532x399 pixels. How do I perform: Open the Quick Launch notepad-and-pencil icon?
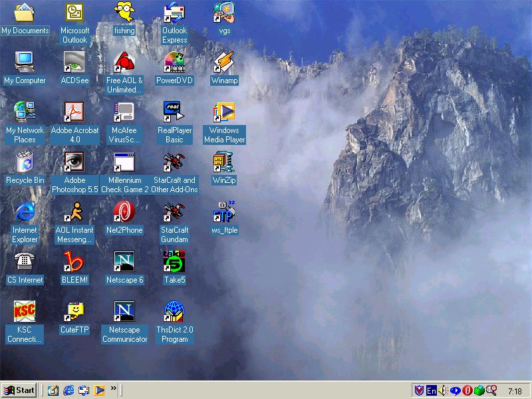click(x=53, y=390)
